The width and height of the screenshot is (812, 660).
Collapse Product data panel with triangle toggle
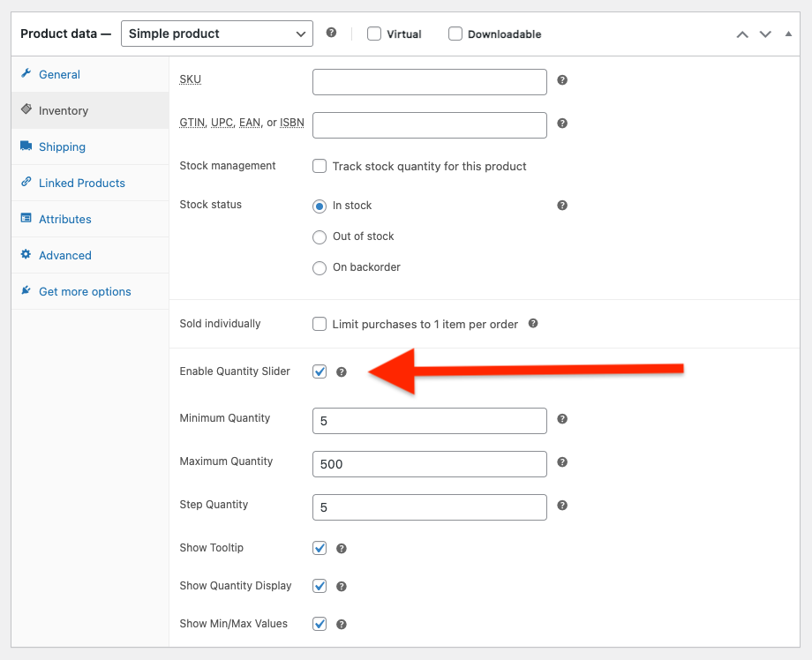click(788, 34)
